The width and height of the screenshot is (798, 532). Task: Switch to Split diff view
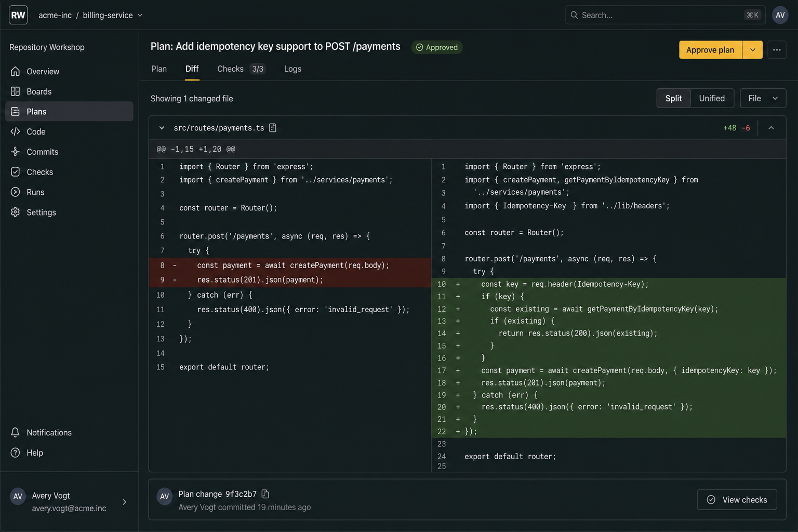click(673, 98)
